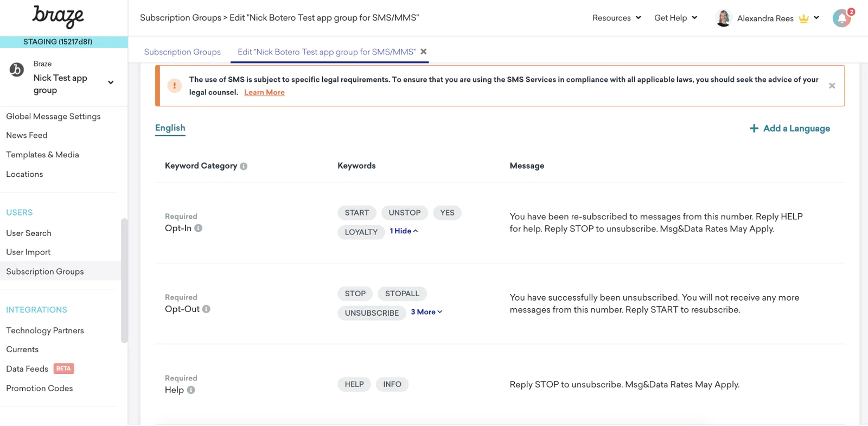The image size is (868, 426).
Task: Open Data Feeds in the sidebar
Action: point(27,369)
